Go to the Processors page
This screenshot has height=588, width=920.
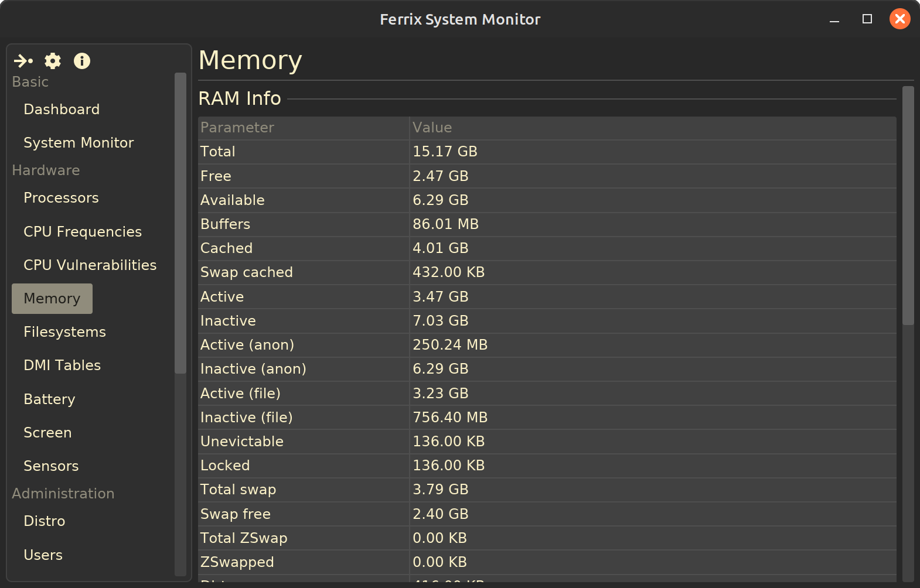pyautogui.click(x=61, y=198)
